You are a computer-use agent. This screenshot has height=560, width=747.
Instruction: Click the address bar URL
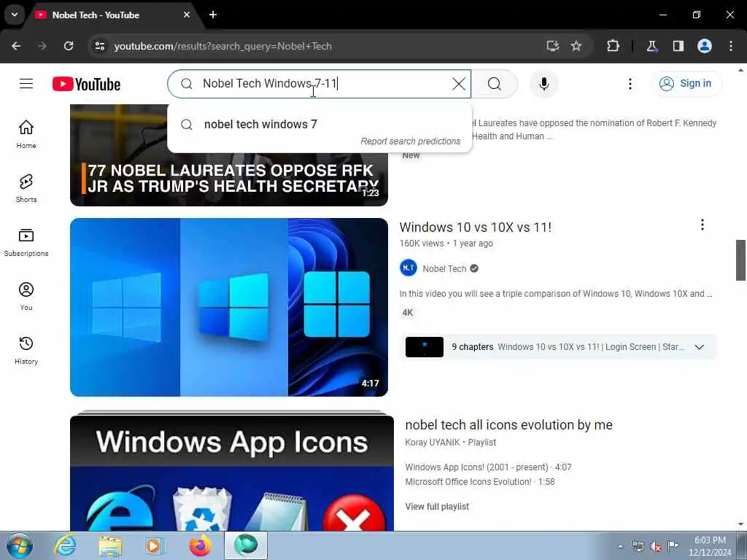click(222, 46)
